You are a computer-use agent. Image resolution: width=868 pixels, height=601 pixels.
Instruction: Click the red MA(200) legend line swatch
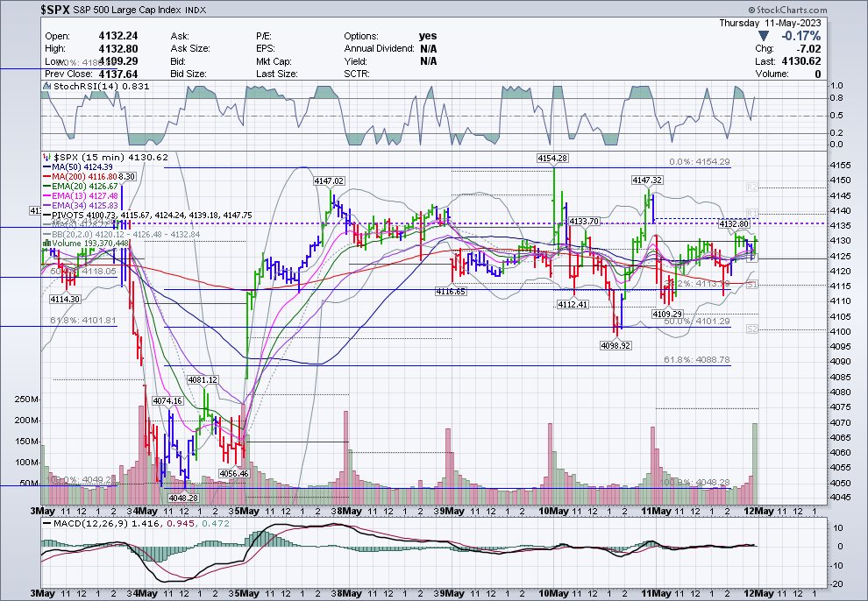coord(47,177)
